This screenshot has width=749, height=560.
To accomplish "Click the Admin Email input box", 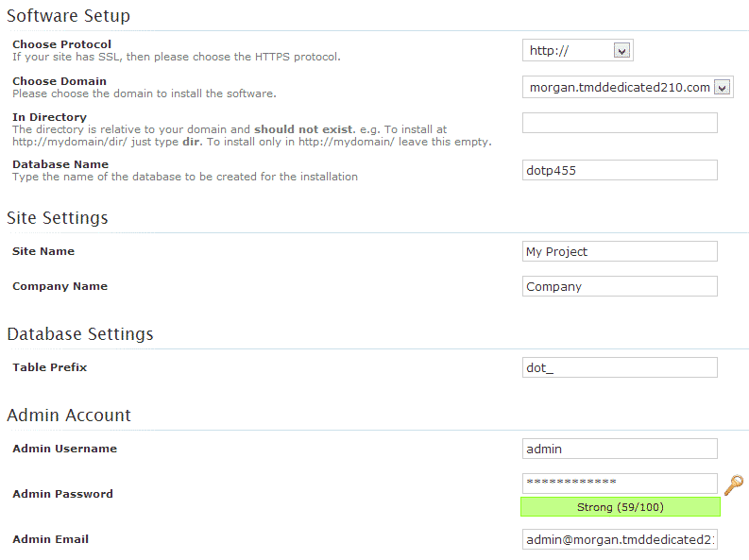I will pos(620,539).
